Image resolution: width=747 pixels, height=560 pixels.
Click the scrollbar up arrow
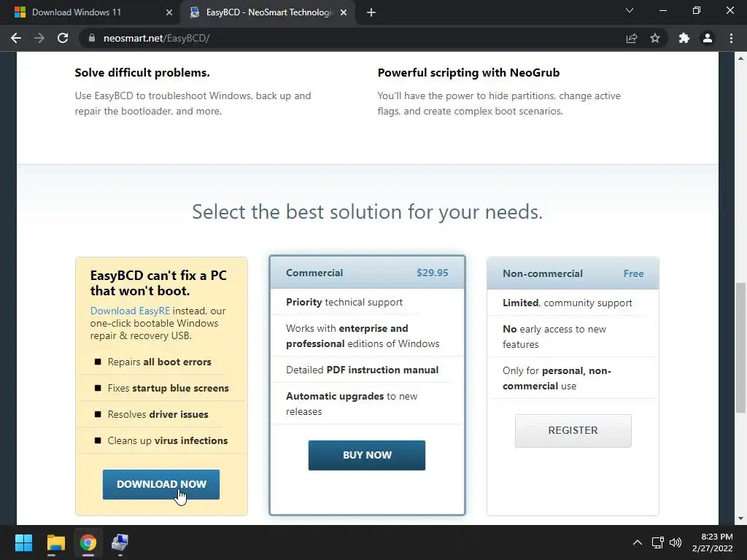pyautogui.click(x=740, y=58)
